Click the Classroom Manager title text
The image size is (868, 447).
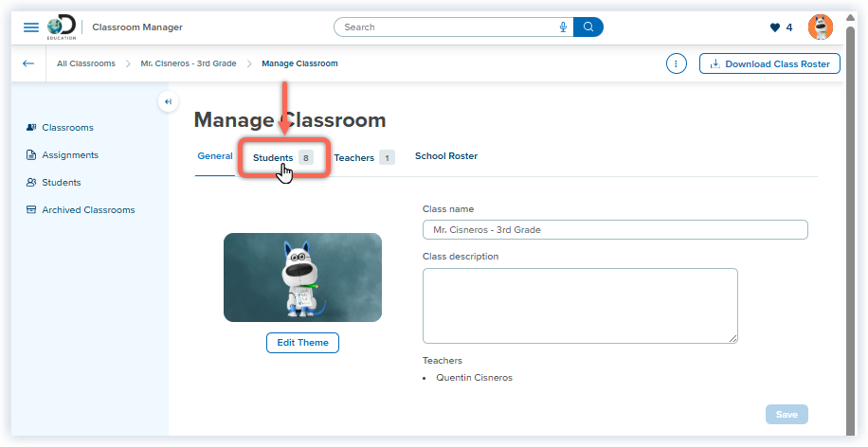[137, 27]
